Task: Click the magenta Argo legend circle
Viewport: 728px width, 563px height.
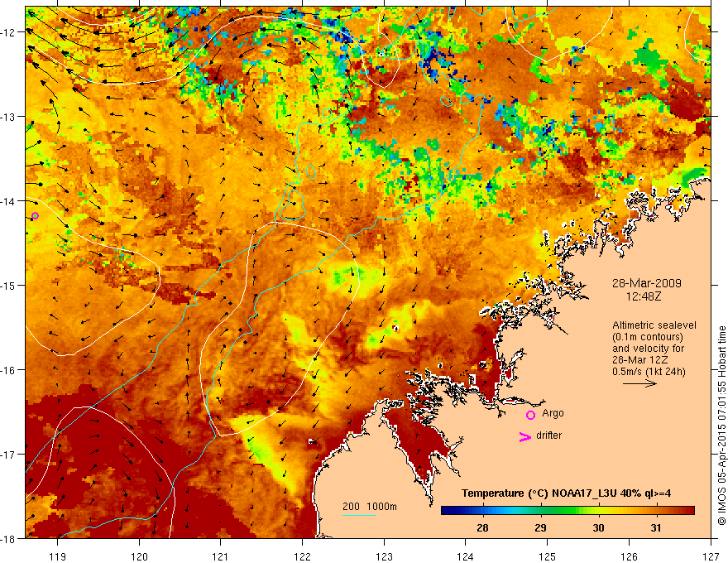Action: (530, 415)
